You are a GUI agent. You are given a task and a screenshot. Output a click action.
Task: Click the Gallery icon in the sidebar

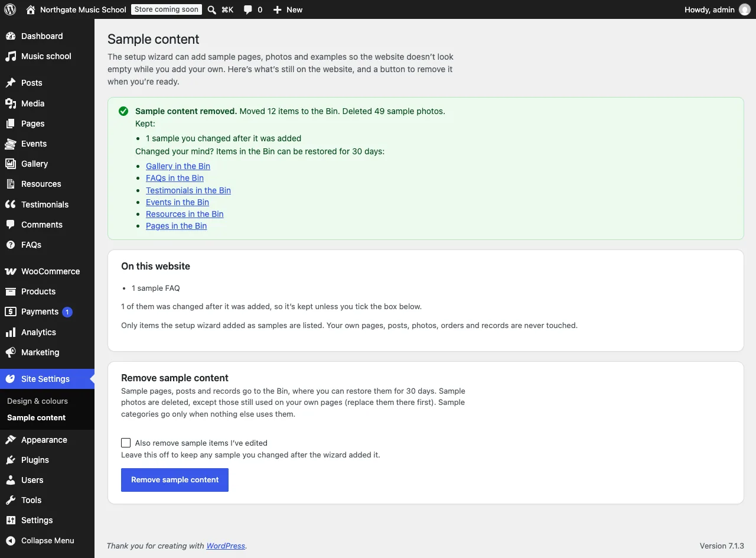tap(11, 164)
